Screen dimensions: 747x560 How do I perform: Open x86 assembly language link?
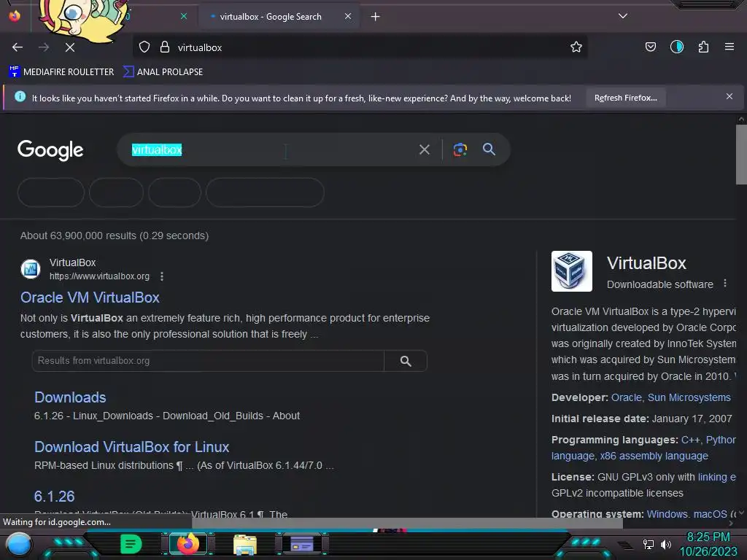tap(654, 456)
